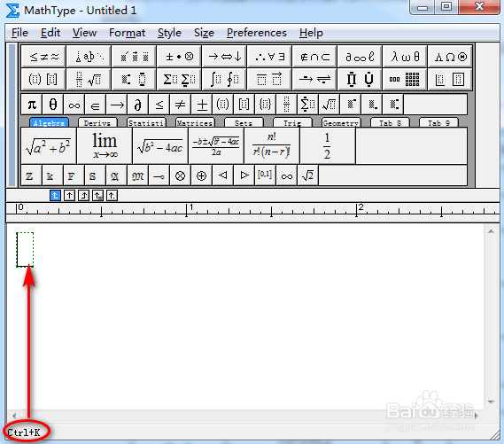Insert the circled times symbol in bottom bar
504x444 pixels.
pos(181,175)
